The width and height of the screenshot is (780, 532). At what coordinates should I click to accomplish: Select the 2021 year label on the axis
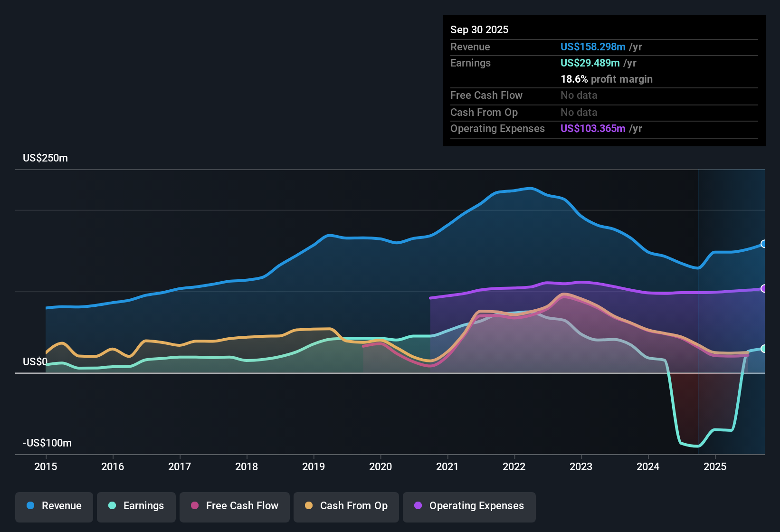click(x=448, y=467)
